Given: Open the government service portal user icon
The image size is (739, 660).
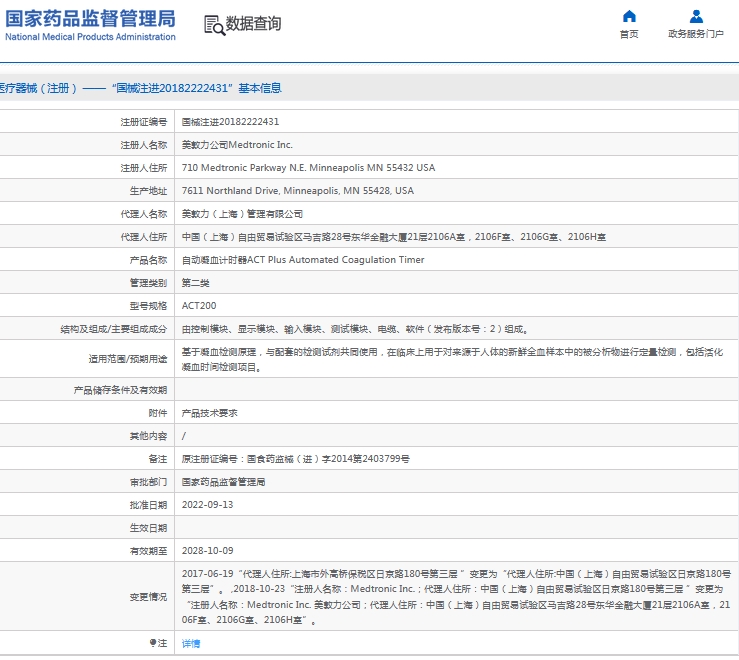Looking at the screenshot, I should click(696, 16).
